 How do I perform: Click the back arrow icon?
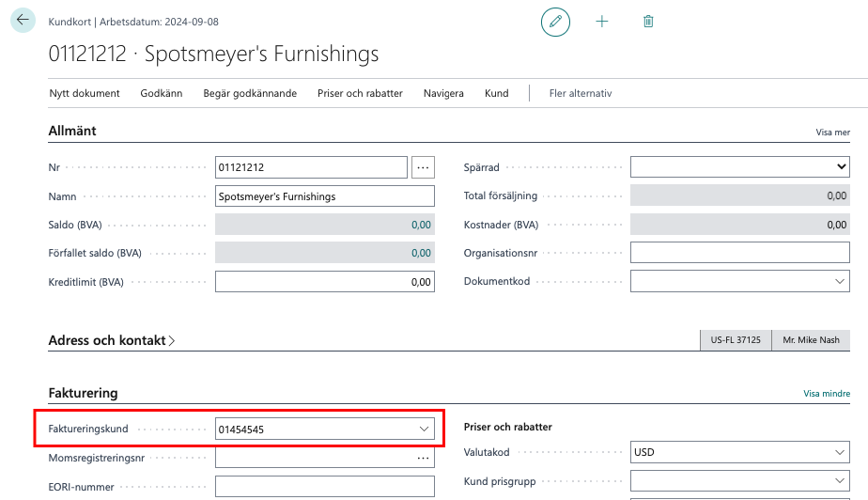click(x=23, y=20)
